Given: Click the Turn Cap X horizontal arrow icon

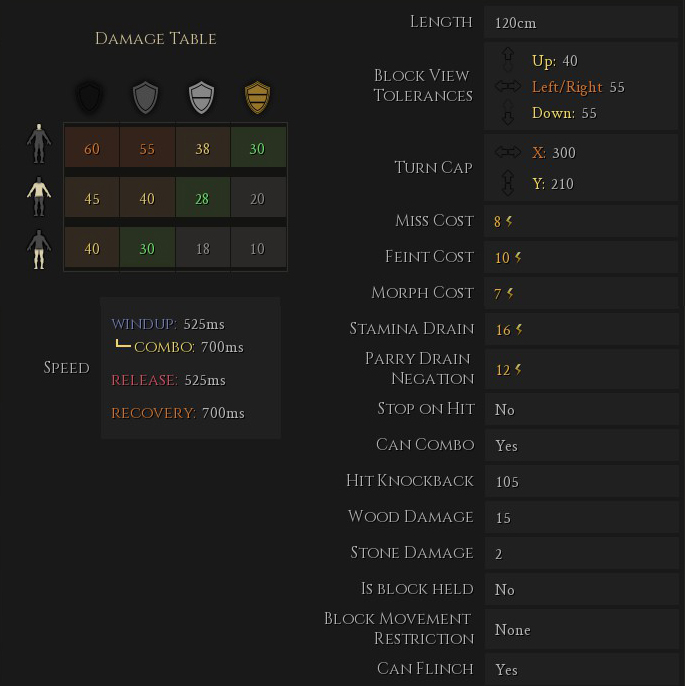Looking at the screenshot, I should pyautogui.click(x=508, y=153).
